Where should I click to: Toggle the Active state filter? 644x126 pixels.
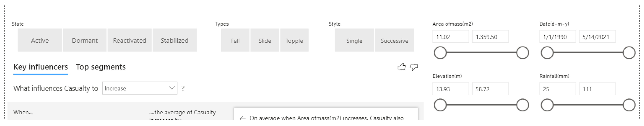[x=40, y=40]
